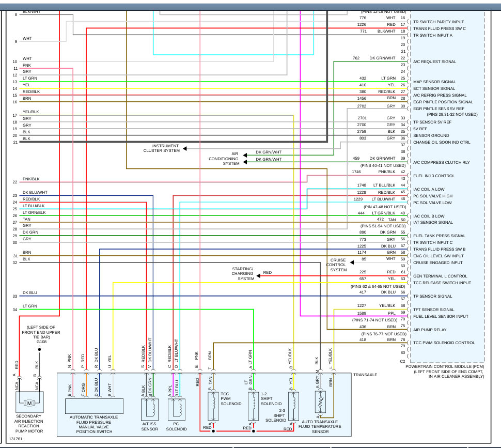The height and width of the screenshot is (448, 501).
Task: Click the 'INSTRUMENT CLUSTER SYSTEM' text
Action: tap(161, 148)
